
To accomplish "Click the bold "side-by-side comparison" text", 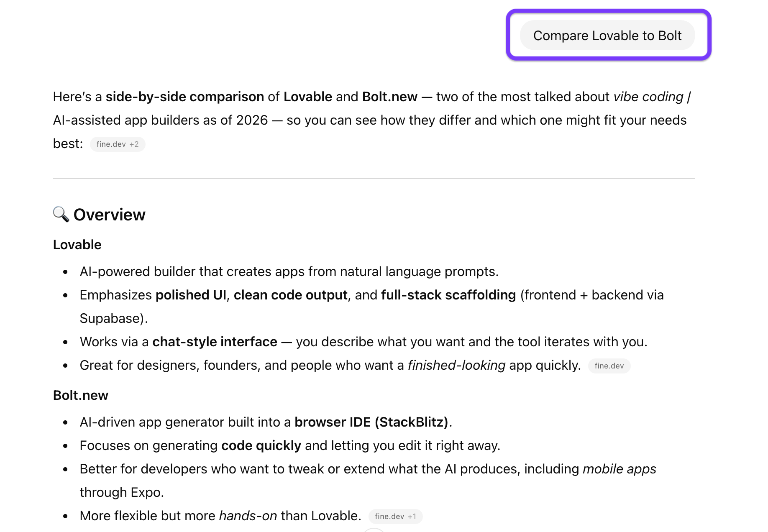I will pyautogui.click(x=184, y=97).
